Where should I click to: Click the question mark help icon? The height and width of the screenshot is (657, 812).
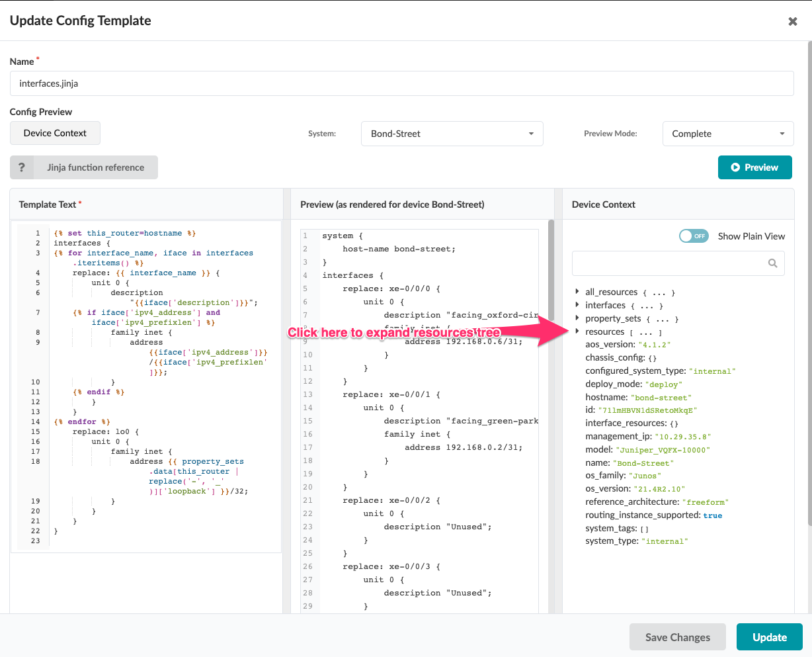[22, 167]
